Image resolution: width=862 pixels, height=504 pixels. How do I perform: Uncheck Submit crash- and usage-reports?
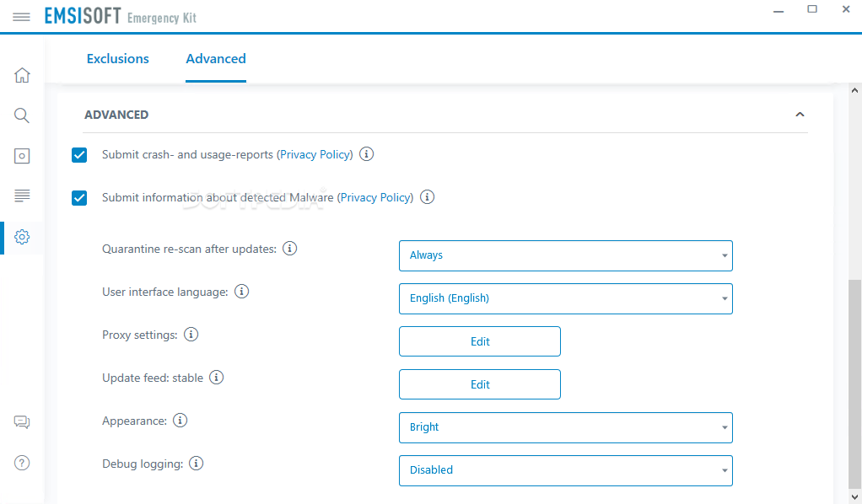[x=79, y=155]
